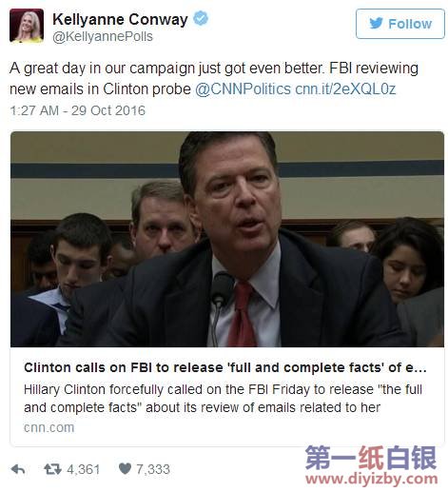Click the Follow button
Viewport: 448px width, 492px height.
[400, 24]
